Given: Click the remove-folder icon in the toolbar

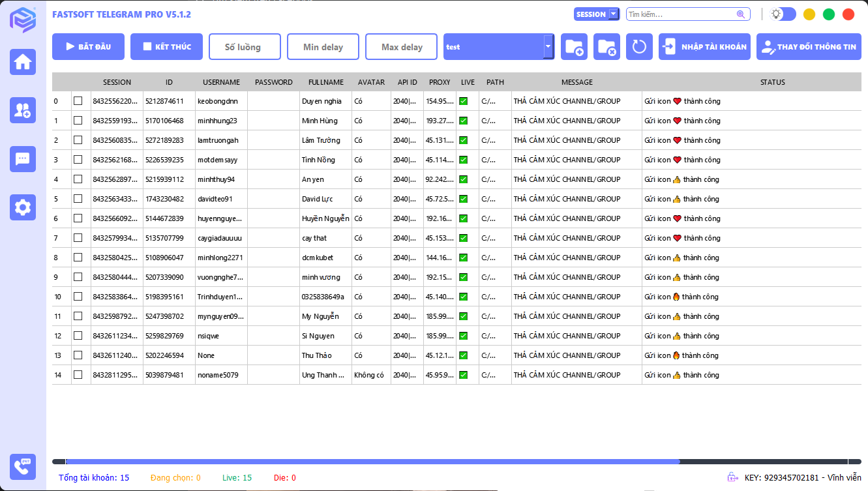Looking at the screenshot, I should (x=606, y=46).
